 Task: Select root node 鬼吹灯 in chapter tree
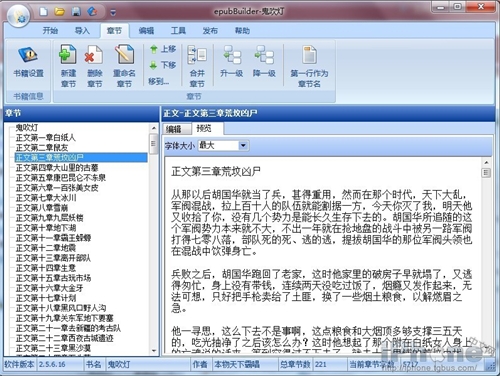pos(27,127)
